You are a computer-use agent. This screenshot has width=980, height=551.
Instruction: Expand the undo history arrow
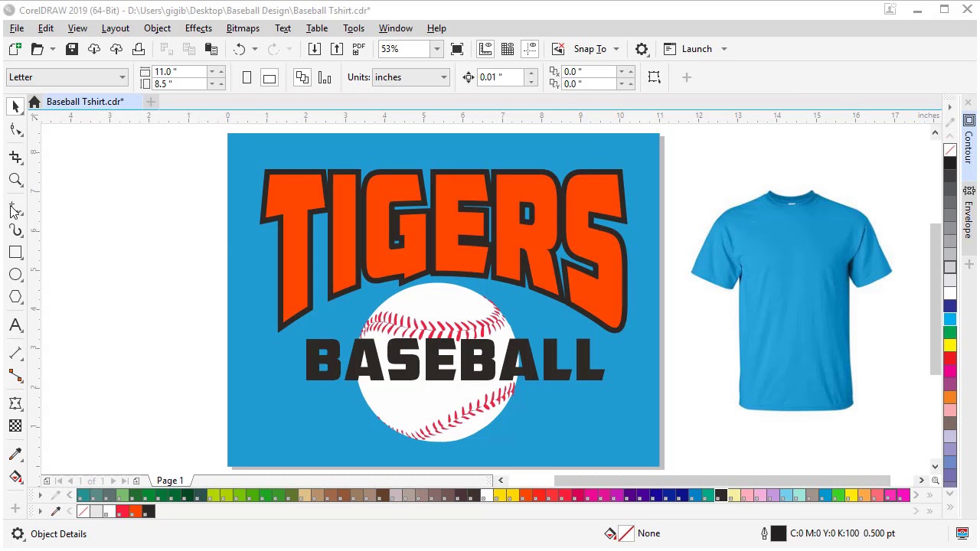click(x=255, y=49)
